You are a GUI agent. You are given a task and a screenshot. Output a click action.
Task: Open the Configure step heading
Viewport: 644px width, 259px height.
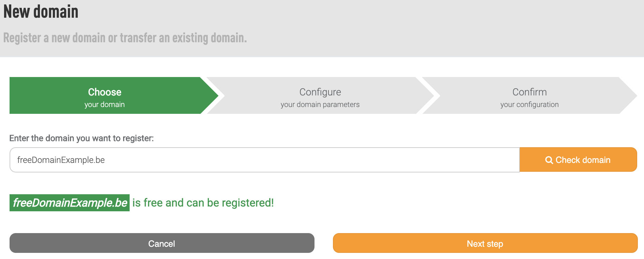(320, 92)
